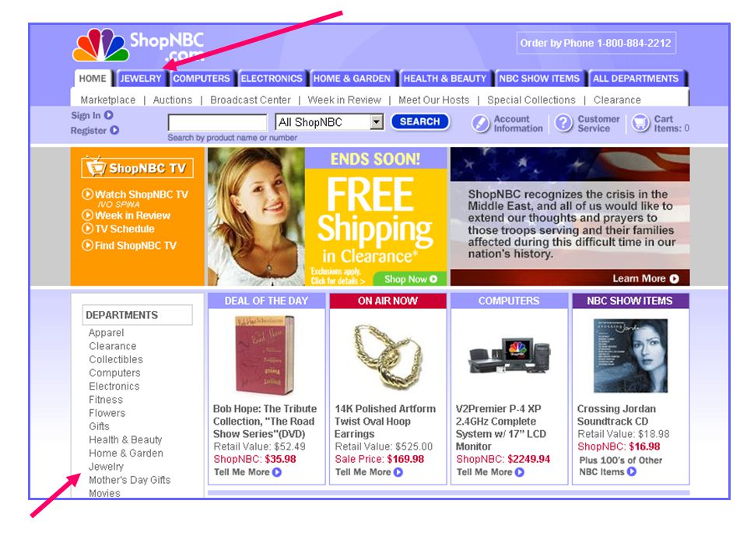Click the Register arrow icon
747x560 pixels.
pyautogui.click(x=114, y=130)
